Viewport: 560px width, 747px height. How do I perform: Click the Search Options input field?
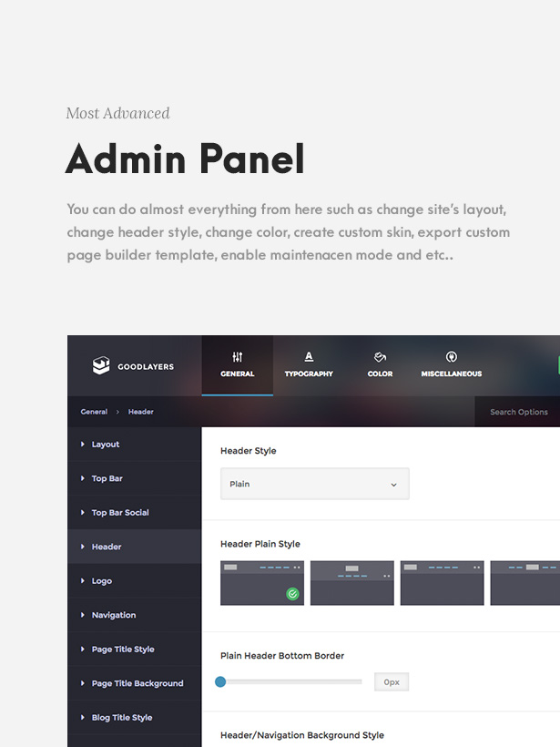click(518, 412)
